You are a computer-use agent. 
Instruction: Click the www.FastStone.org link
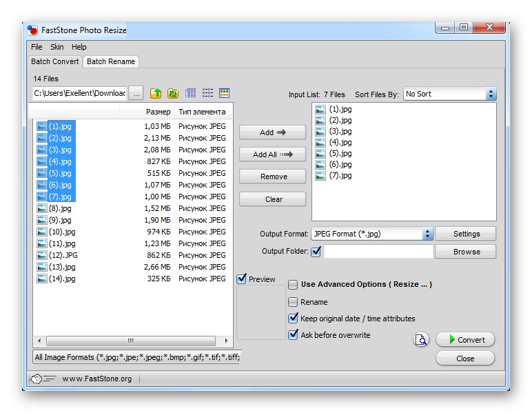point(97,379)
